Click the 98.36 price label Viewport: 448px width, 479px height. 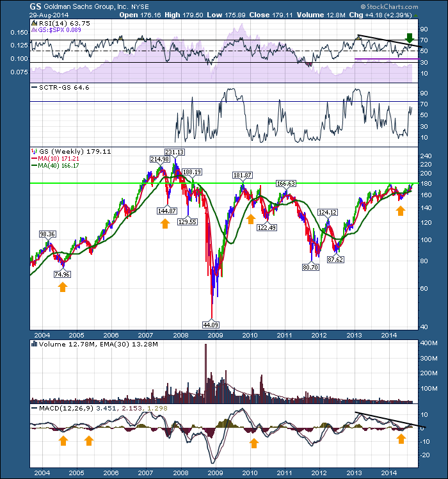click(47, 234)
